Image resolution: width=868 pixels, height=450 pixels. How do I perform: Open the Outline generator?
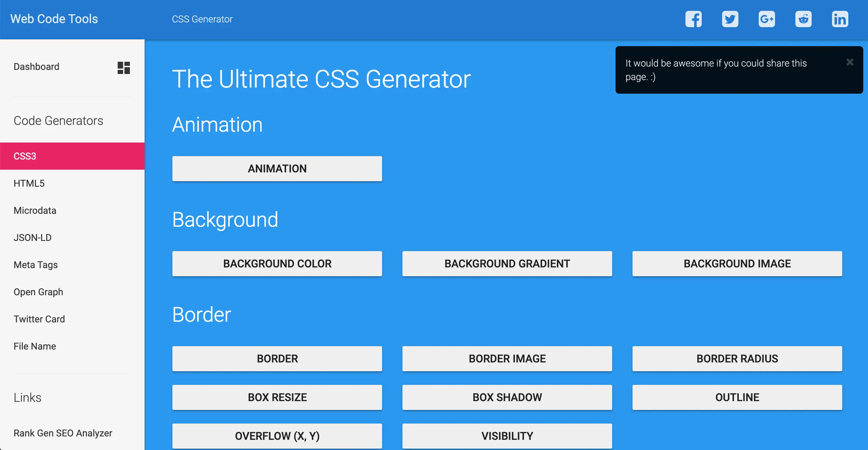pyautogui.click(x=737, y=397)
